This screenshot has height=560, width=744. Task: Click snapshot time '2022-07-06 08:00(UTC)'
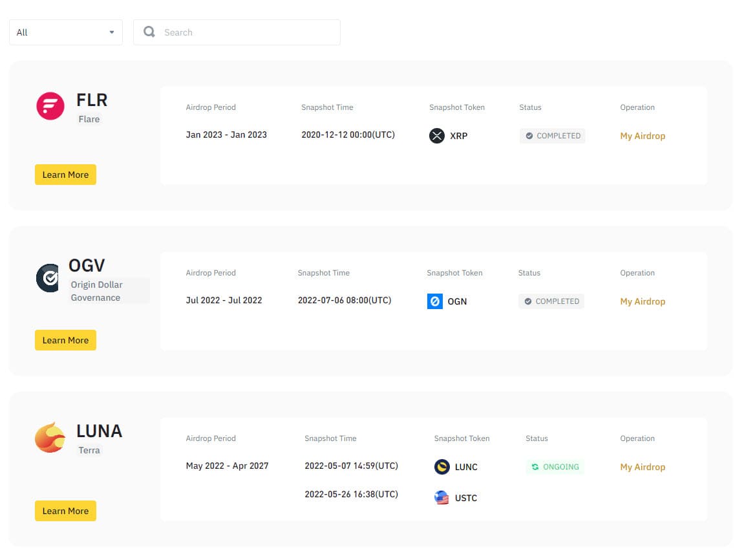pos(345,301)
